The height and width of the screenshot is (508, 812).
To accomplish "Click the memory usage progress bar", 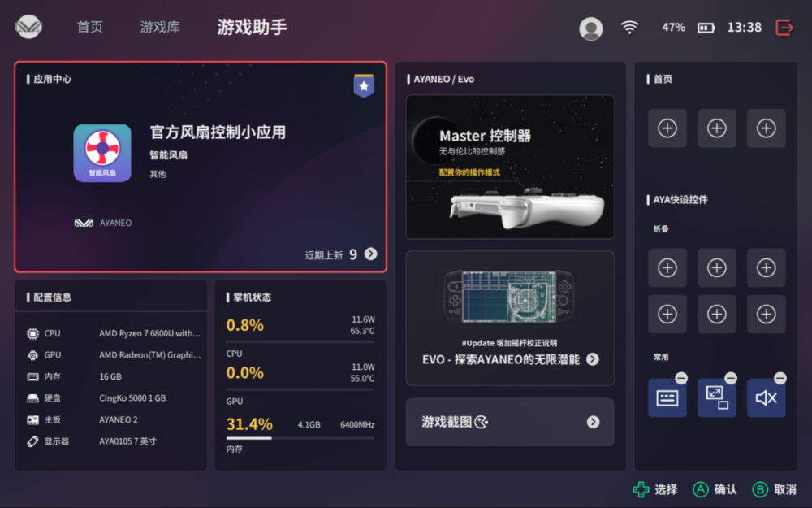I will pos(300,438).
